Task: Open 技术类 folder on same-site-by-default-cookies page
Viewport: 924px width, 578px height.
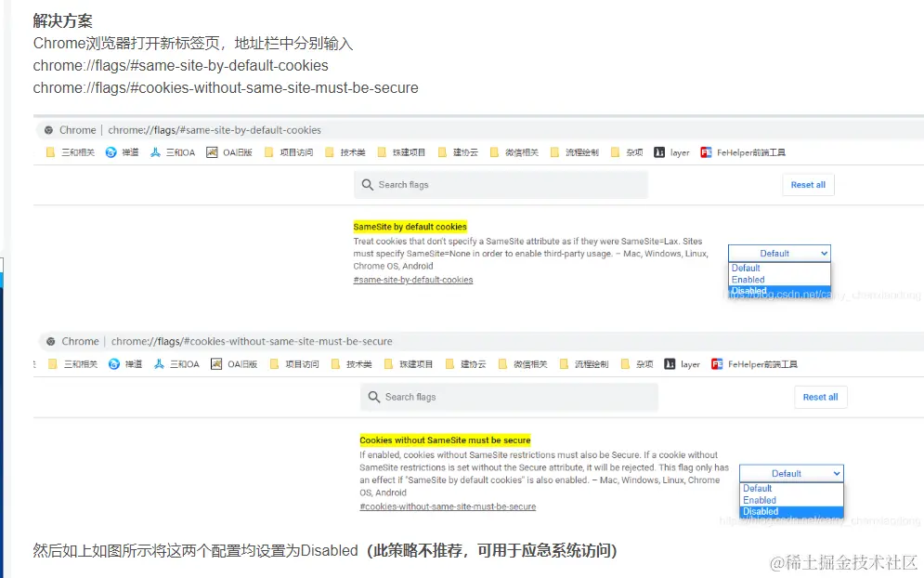Action: click(345, 152)
